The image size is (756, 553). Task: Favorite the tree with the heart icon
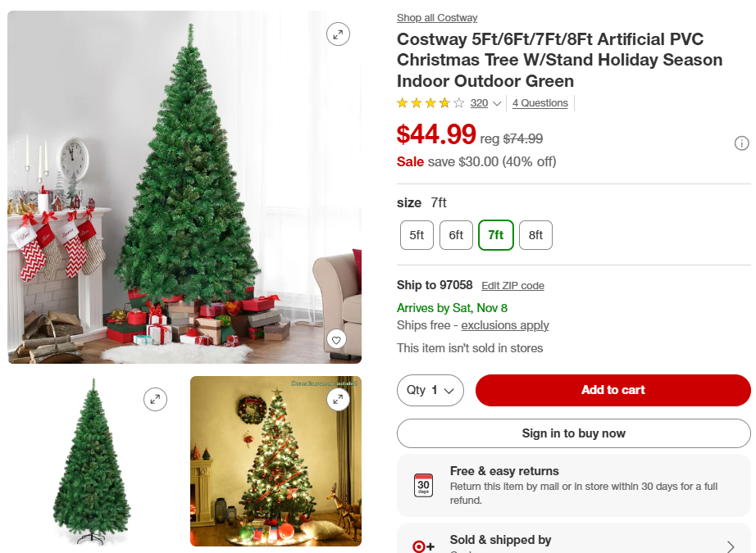click(x=336, y=340)
